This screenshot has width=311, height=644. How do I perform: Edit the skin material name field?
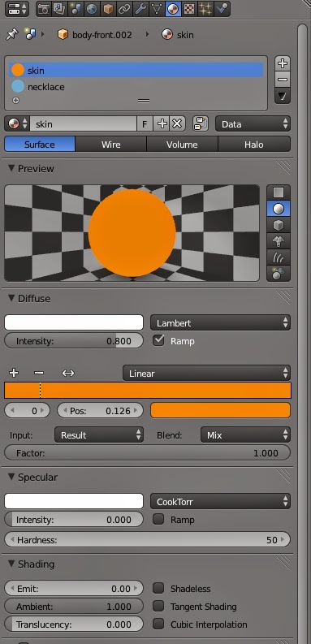pyautogui.click(x=83, y=123)
